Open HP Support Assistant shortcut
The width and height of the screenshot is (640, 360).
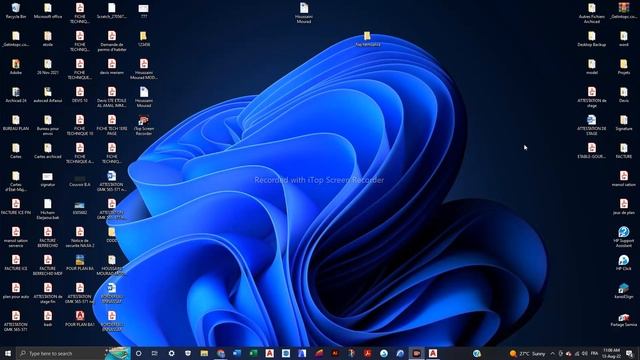coord(624,237)
